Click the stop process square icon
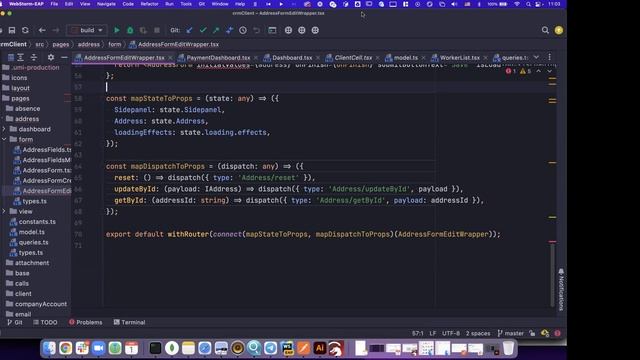The image size is (640, 360). [157, 30]
